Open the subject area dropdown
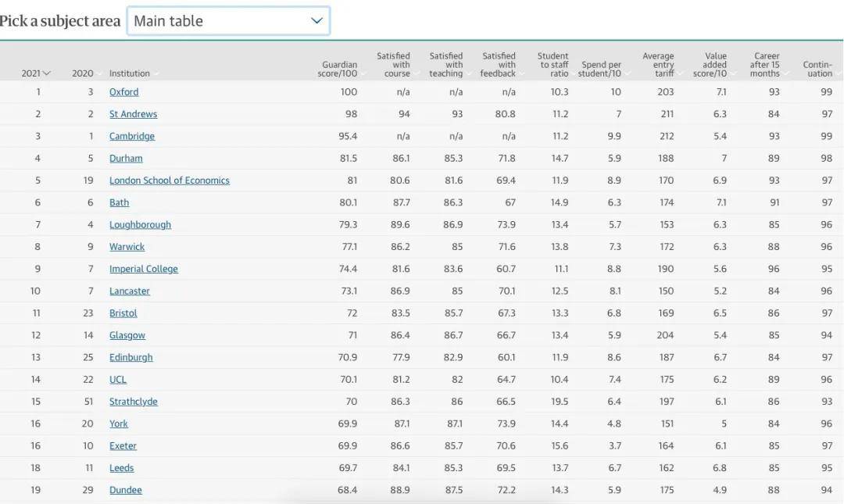The image size is (844, 504). [x=228, y=21]
